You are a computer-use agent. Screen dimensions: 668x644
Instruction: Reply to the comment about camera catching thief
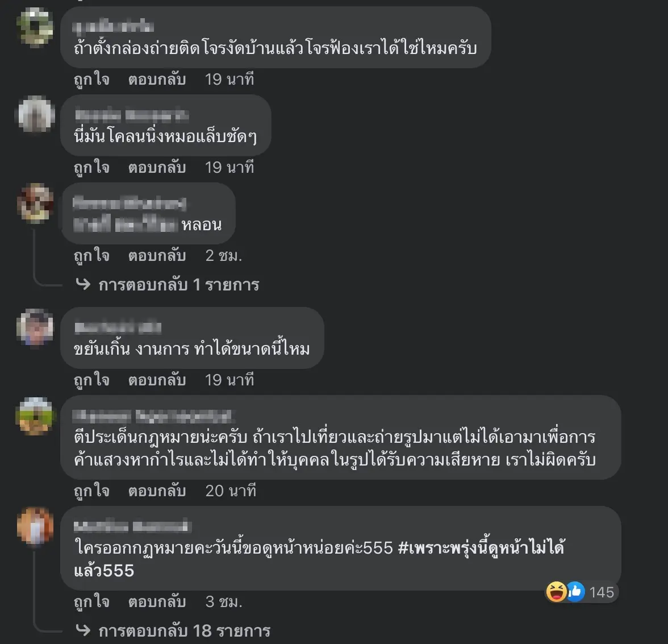click(x=157, y=79)
